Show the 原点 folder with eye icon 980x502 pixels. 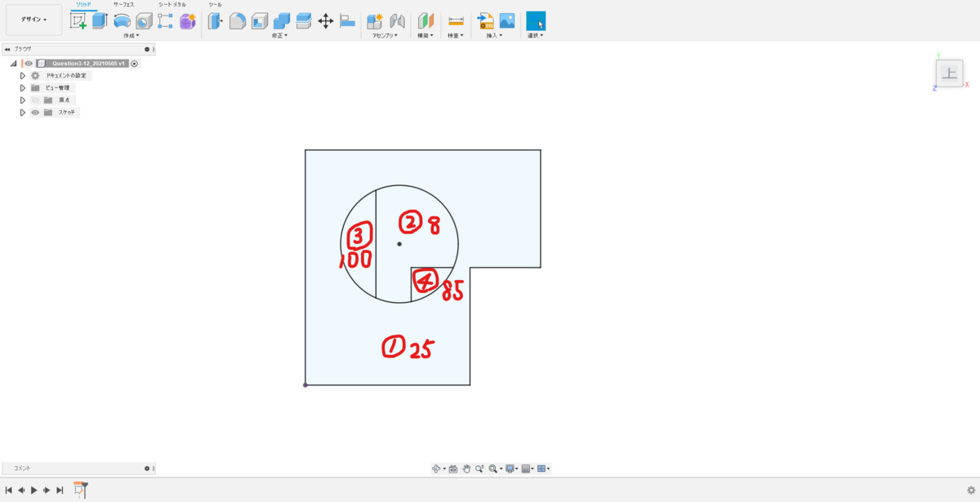(x=35, y=100)
